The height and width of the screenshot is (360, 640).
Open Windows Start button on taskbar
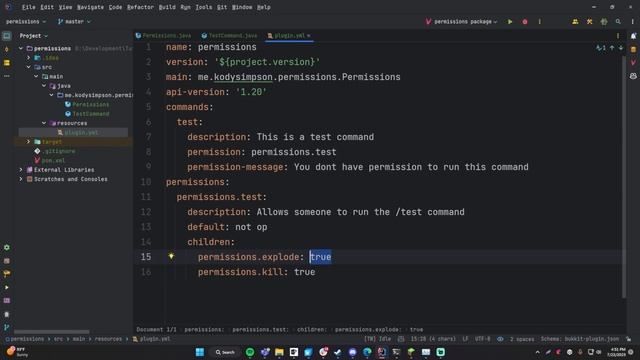tap(200, 352)
